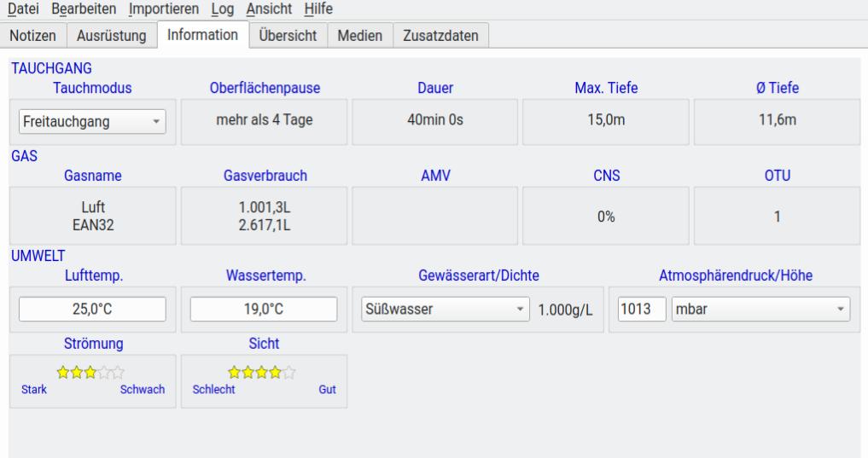
Task: Set Strömung rating to two stars
Action: [77, 372]
